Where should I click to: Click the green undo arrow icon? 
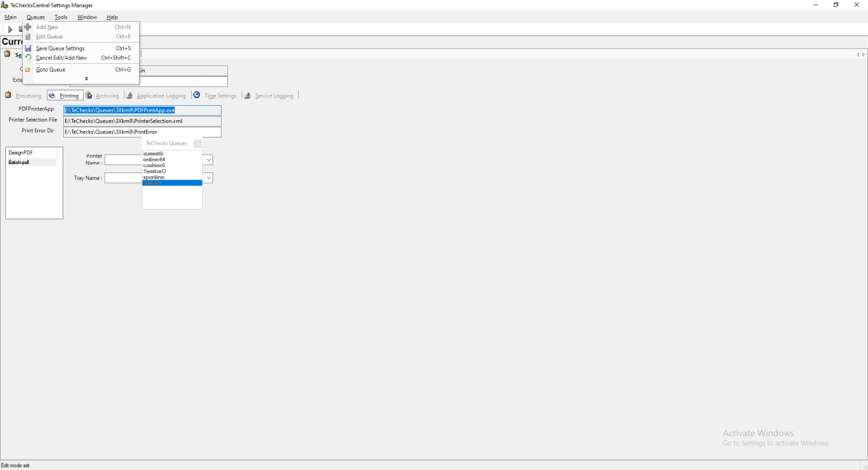coord(28,57)
